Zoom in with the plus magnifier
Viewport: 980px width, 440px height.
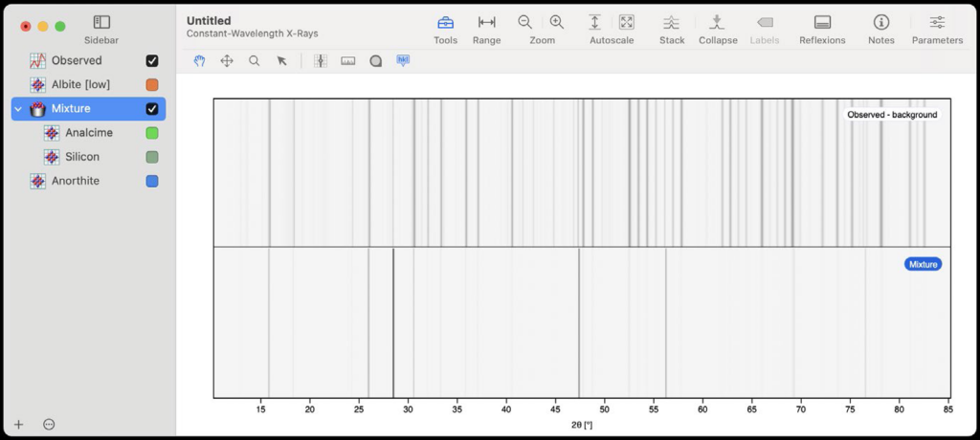(557, 23)
